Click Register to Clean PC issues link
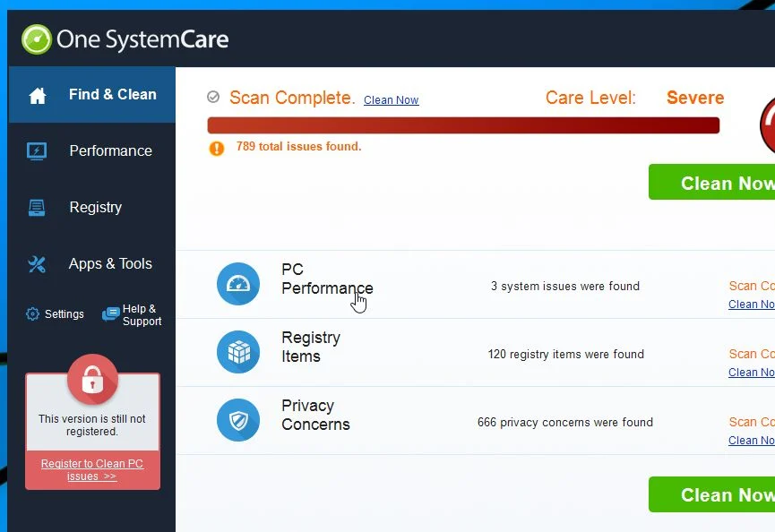Image resolution: width=775 pixels, height=532 pixels. 92,470
